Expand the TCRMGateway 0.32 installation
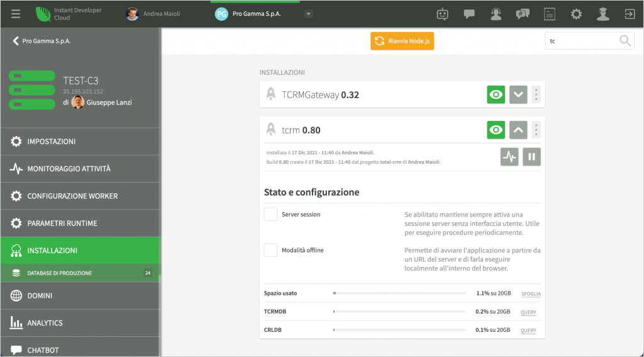 pos(518,94)
